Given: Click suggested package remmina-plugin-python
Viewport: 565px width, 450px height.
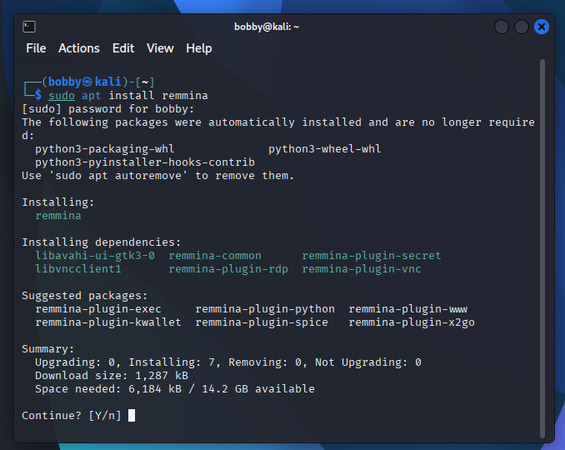Looking at the screenshot, I should coord(265,309).
